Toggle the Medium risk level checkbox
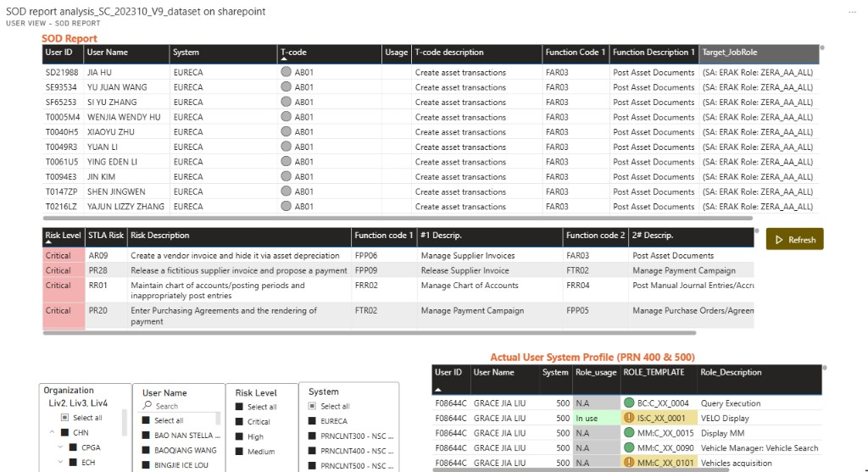Viewport: 868px width, 472px height. pyautogui.click(x=239, y=451)
